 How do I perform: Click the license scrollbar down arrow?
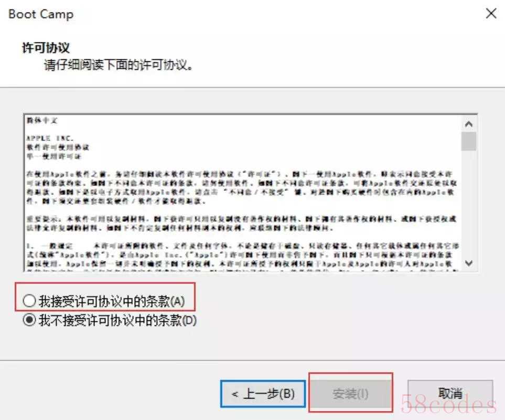point(469,263)
